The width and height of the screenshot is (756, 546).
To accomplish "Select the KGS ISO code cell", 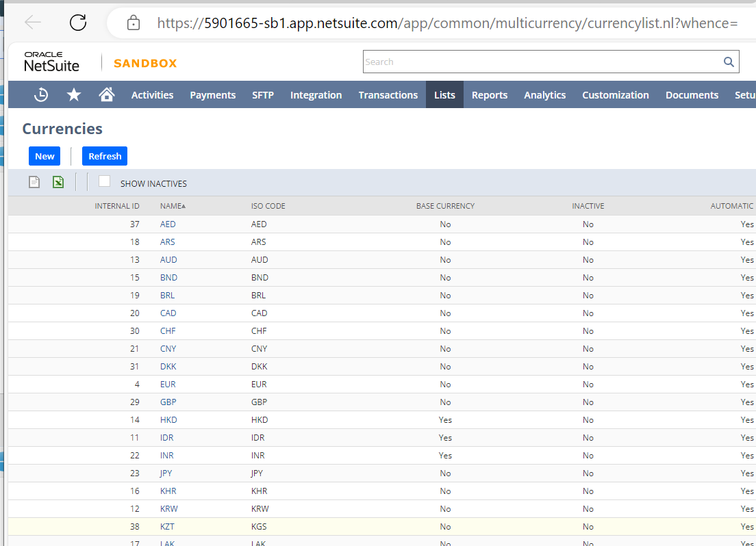I will point(259,528).
